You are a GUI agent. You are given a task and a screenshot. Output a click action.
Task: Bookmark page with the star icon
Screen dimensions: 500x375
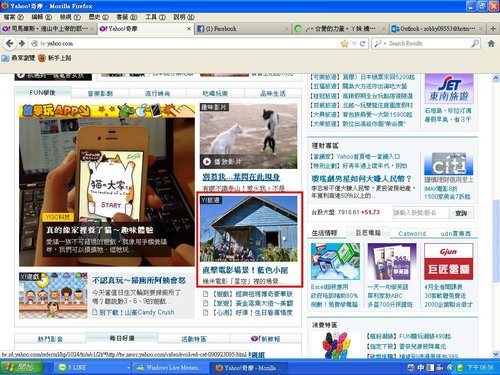345,43
